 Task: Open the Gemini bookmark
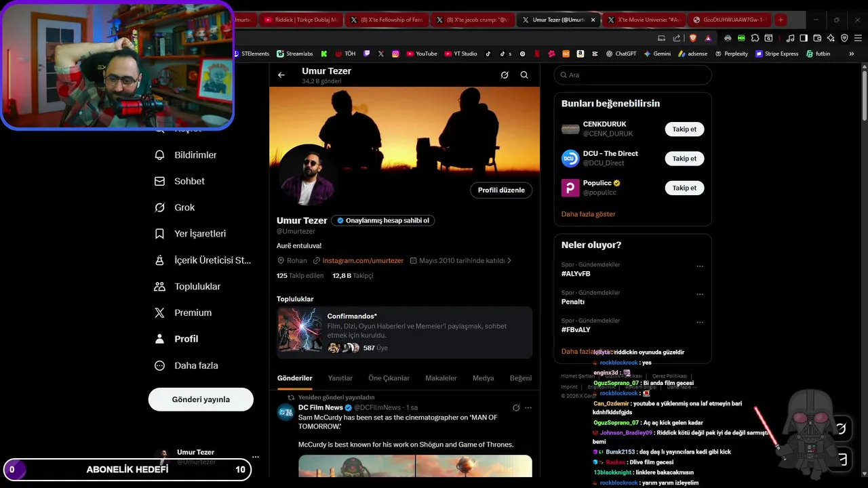coord(657,54)
